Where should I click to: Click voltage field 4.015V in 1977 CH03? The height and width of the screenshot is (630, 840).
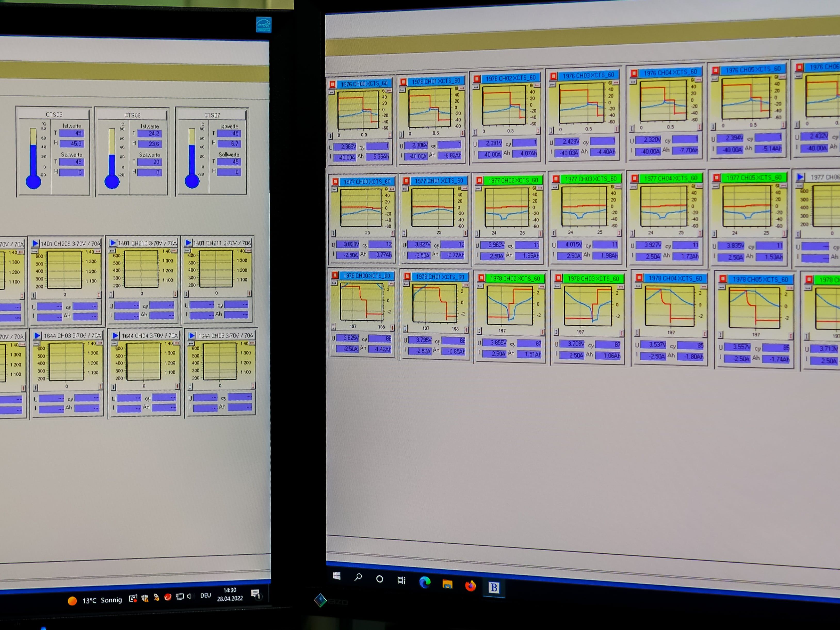click(x=570, y=245)
